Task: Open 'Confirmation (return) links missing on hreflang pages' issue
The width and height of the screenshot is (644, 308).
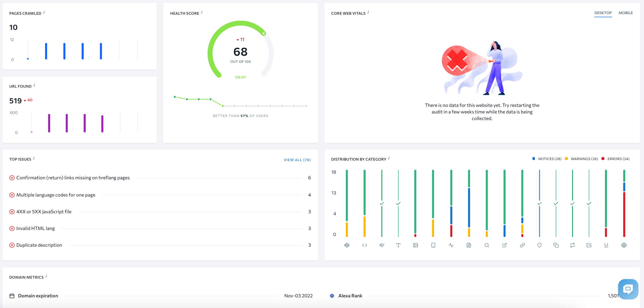Action: click(x=160, y=178)
